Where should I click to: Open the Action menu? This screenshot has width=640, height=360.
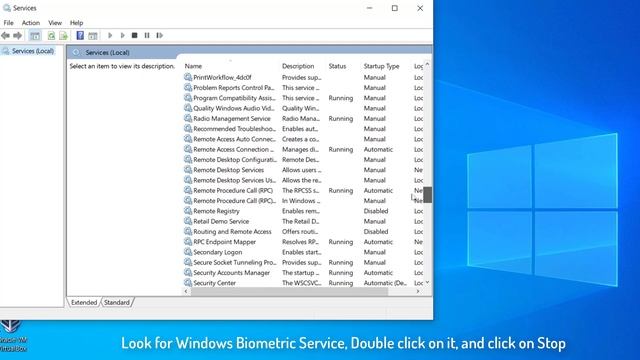tap(31, 23)
